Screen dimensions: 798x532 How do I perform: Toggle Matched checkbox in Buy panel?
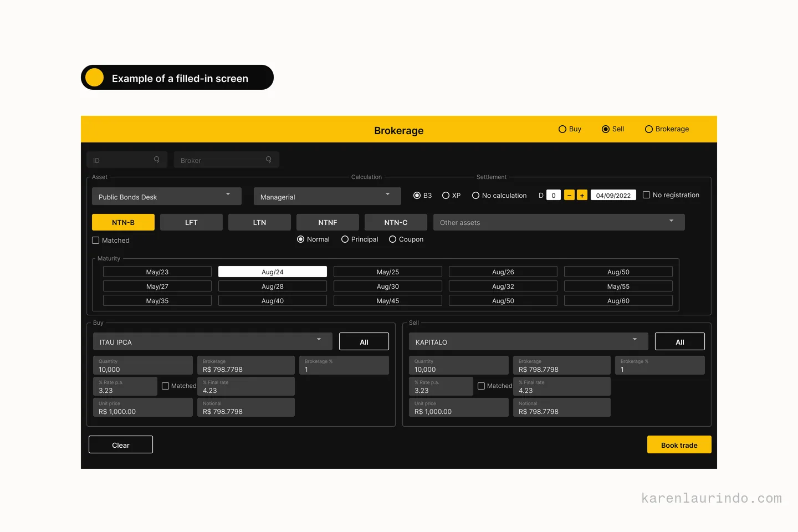[x=166, y=386]
